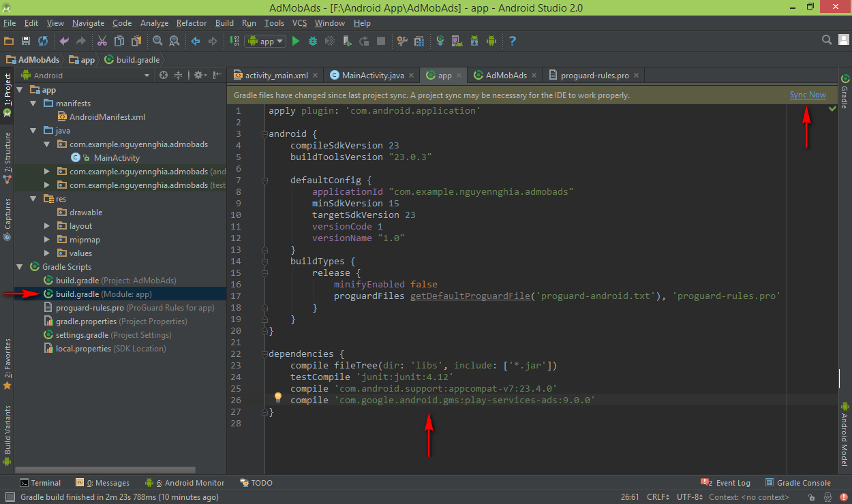Open Project panel settings gear dropdown
Image resolution: width=852 pixels, height=504 pixels.
point(200,75)
